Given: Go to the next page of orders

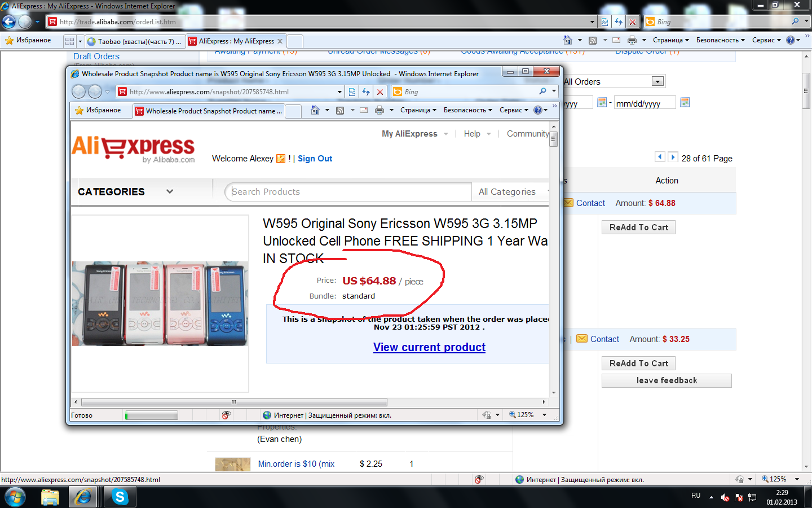Looking at the screenshot, I should 673,157.
